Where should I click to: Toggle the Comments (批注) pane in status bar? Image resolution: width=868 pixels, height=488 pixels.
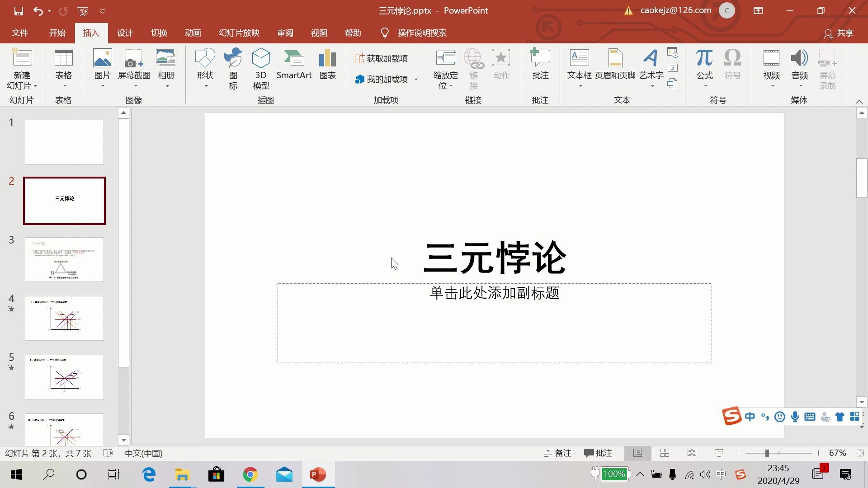click(598, 453)
